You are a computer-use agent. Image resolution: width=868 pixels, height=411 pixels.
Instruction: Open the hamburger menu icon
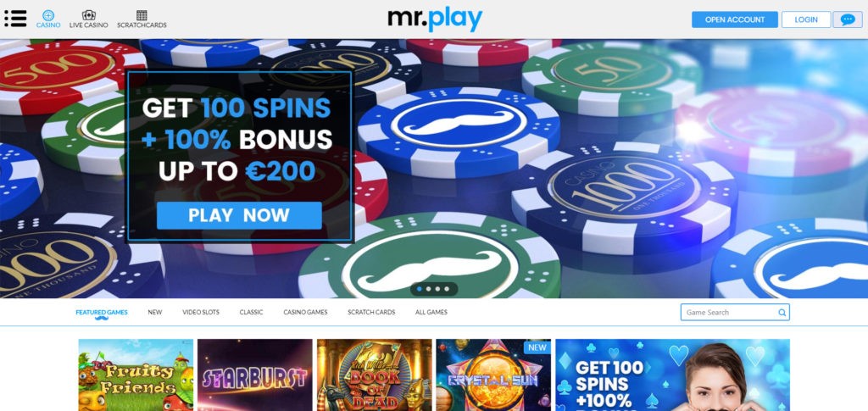(15, 19)
